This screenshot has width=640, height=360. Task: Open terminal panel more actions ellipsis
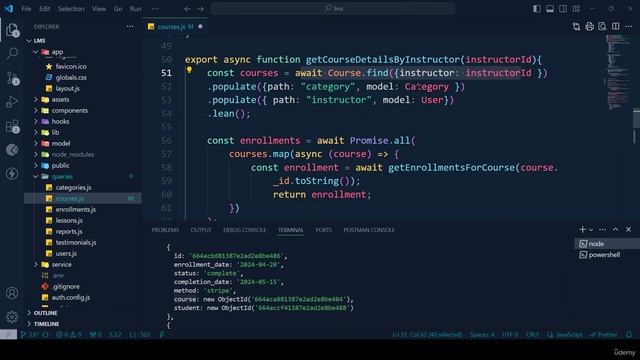click(x=602, y=229)
